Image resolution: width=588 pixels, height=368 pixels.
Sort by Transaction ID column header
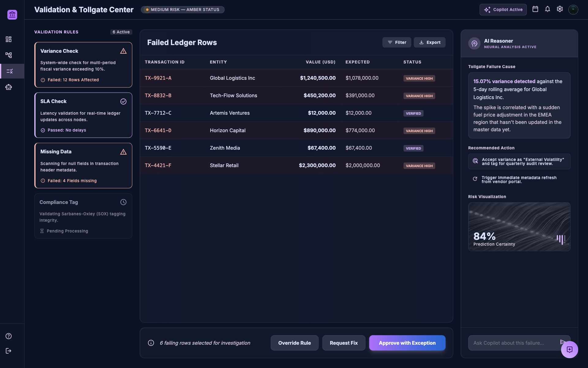pyautogui.click(x=164, y=62)
